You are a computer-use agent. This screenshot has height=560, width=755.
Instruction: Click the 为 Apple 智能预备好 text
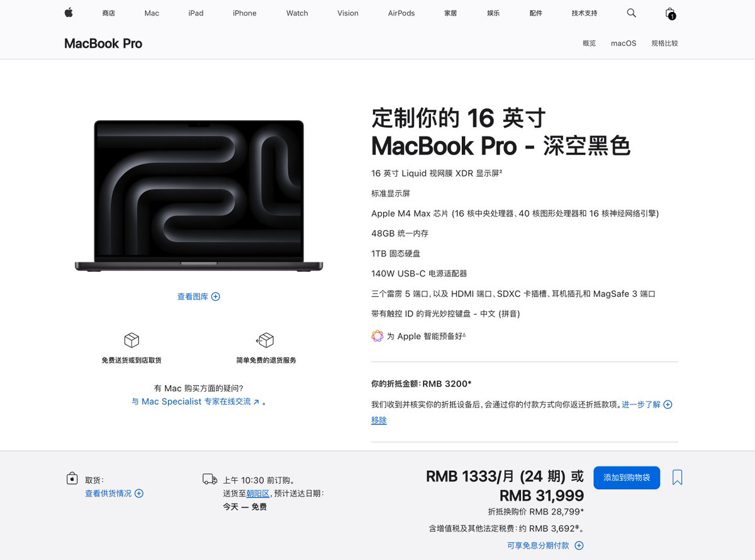pyautogui.click(x=426, y=336)
